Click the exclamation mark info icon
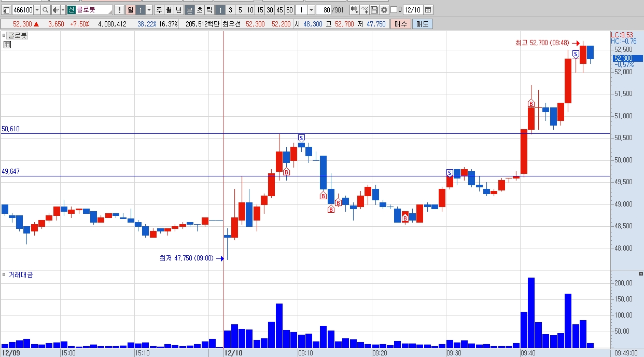Screen dimensions: 644x357 coord(120,10)
